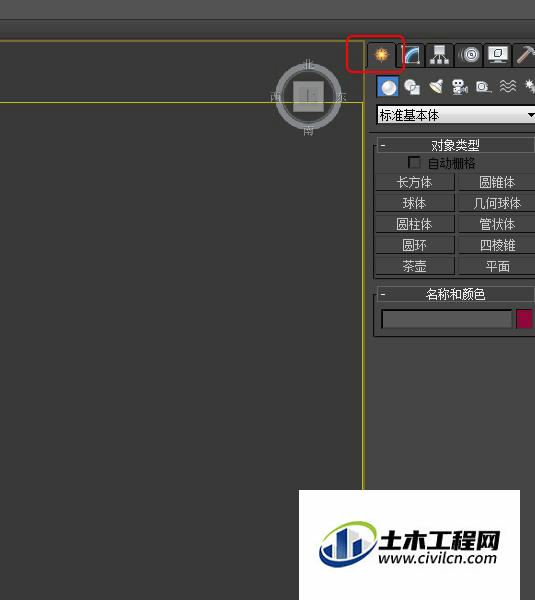Open the Hierarchy panel tab
The width and height of the screenshot is (535, 600).
[439, 55]
